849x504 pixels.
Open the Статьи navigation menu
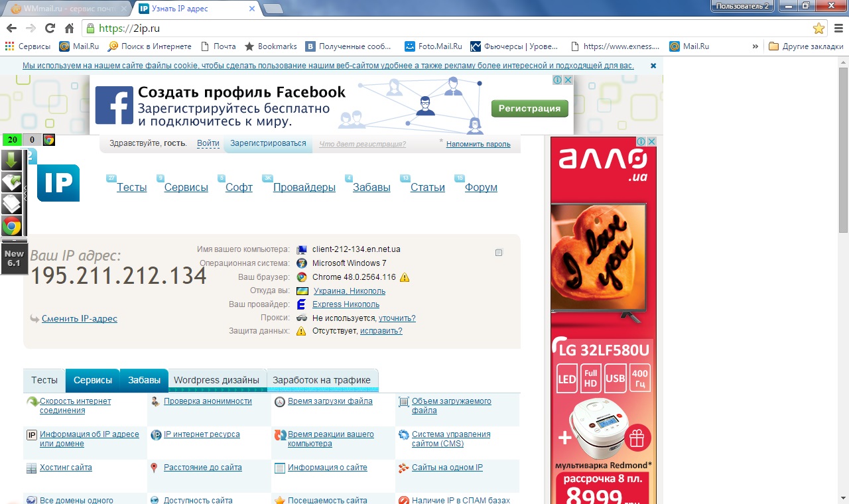point(428,188)
